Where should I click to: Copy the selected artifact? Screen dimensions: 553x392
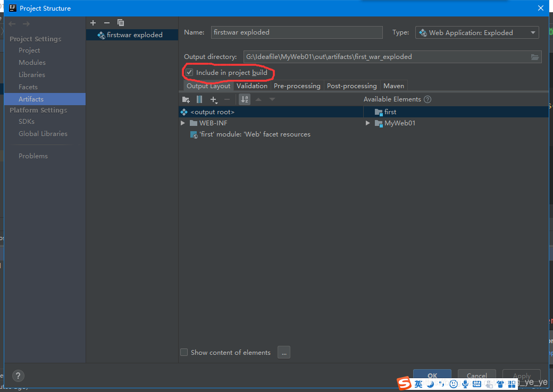pyautogui.click(x=121, y=23)
